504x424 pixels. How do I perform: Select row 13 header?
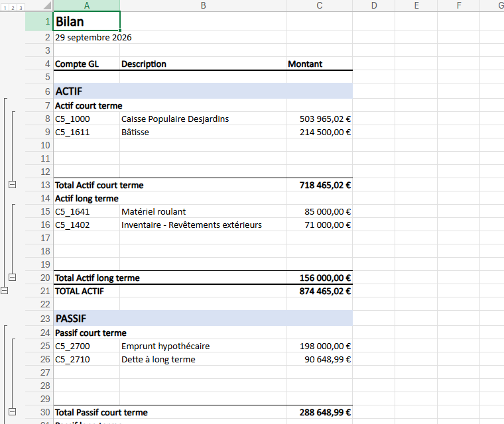(39, 185)
